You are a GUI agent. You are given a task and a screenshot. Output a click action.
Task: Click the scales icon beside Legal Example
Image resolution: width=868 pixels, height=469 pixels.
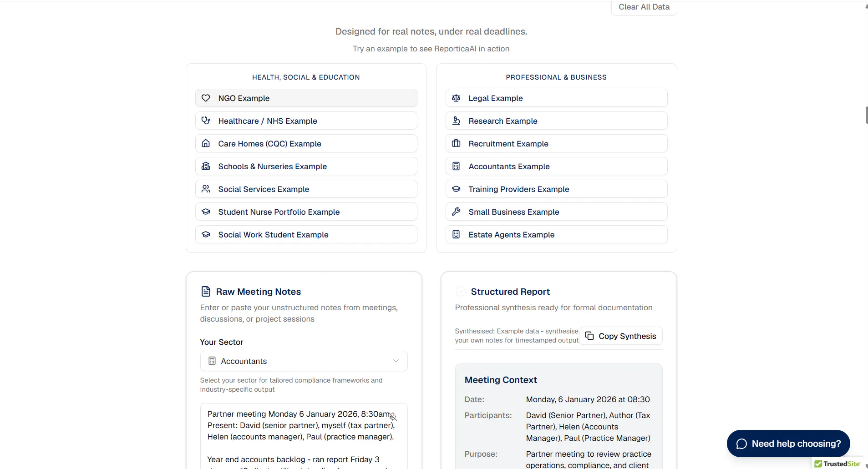pyautogui.click(x=456, y=98)
